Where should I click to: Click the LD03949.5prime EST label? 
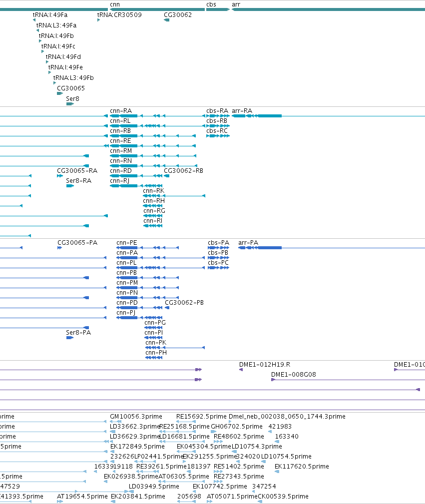pyautogui.click(x=154, y=487)
